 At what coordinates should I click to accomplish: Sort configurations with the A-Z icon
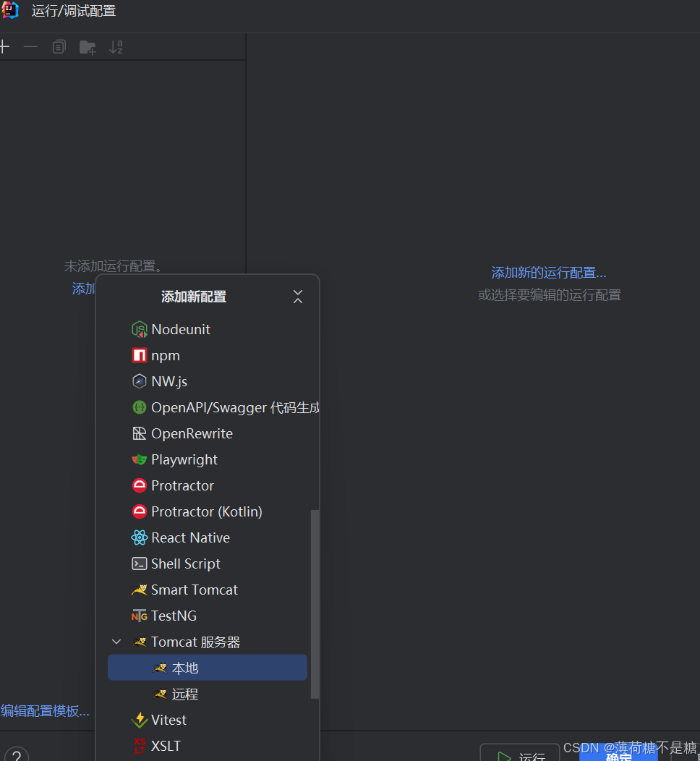[116, 46]
